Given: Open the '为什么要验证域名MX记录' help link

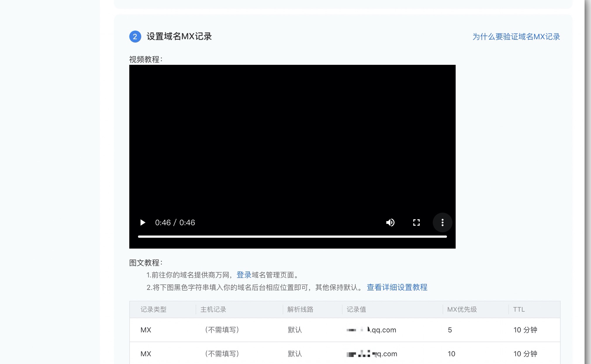Looking at the screenshot, I should (x=516, y=37).
